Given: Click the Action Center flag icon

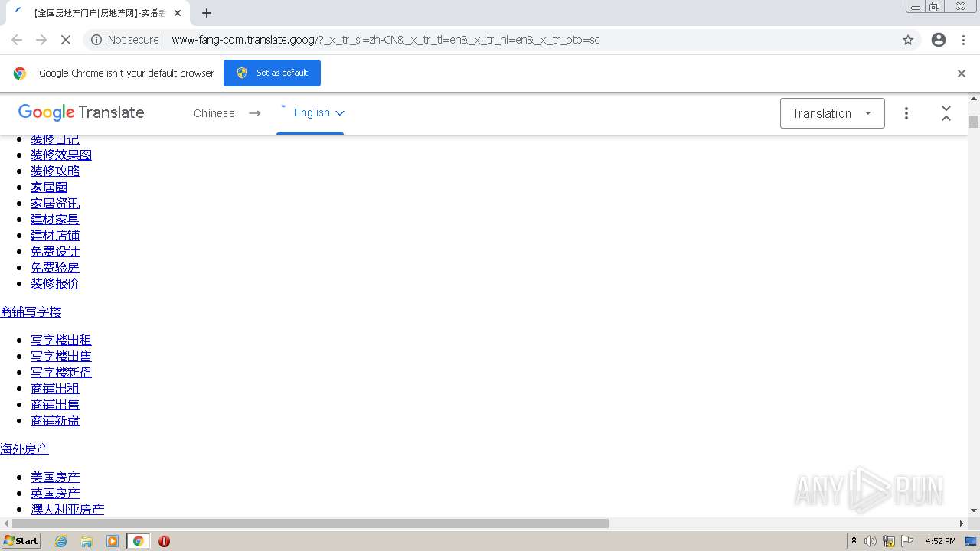Looking at the screenshot, I should coord(907,541).
